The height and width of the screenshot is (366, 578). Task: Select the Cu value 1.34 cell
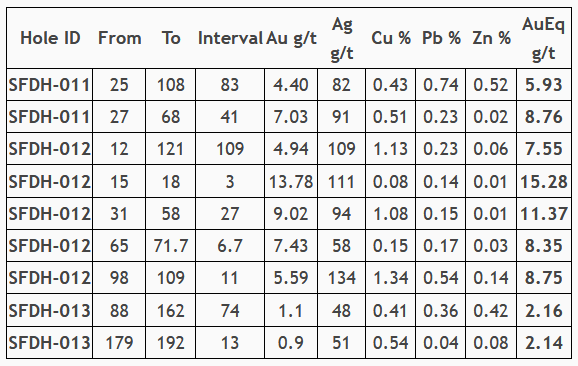click(390, 278)
